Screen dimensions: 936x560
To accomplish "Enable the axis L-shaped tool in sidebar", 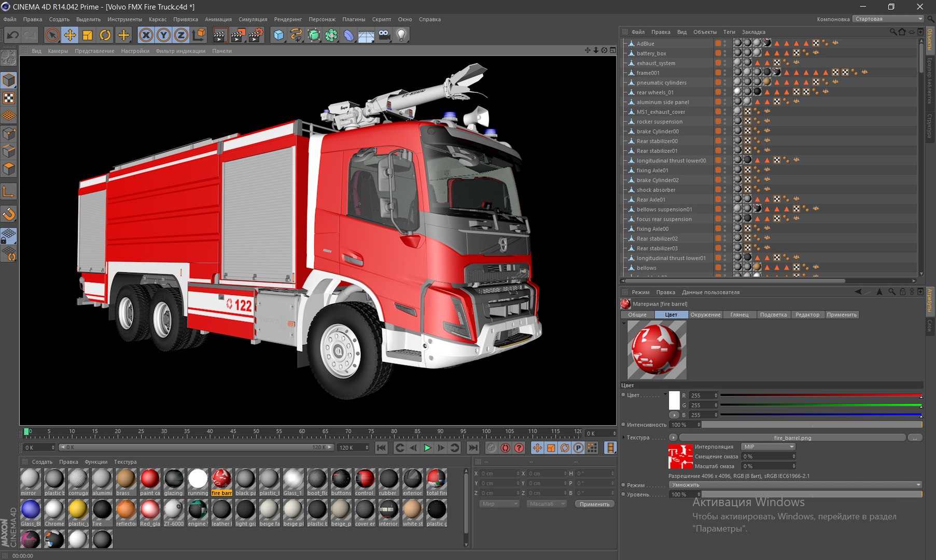I will point(9,192).
